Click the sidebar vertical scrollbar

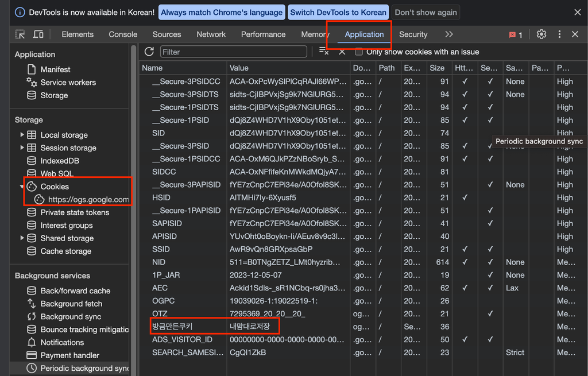(x=133, y=210)
